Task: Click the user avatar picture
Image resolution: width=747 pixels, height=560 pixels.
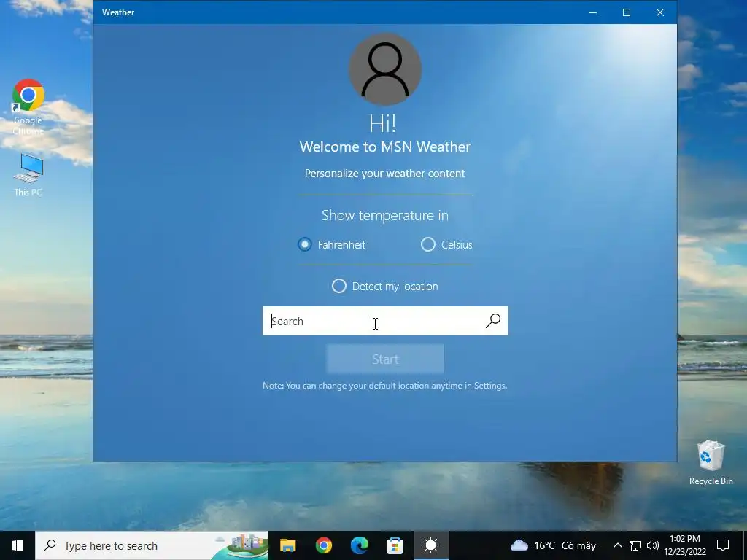Action: pyautogui.click(x=385, y=69)
